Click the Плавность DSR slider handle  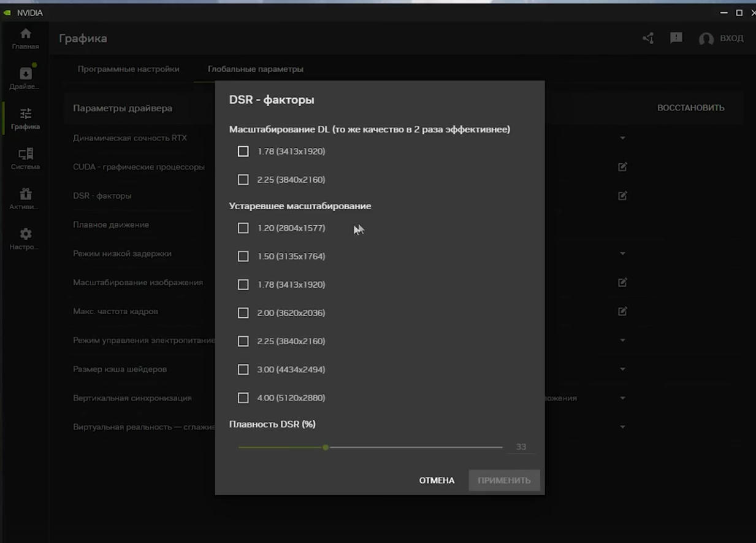point(326,447)
